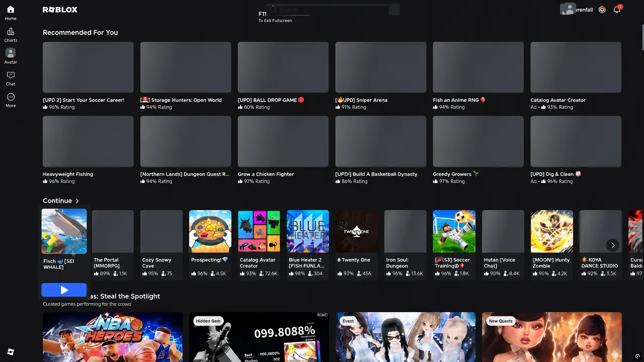Open the New Quests featured card
644x362 pixels.
552,337
